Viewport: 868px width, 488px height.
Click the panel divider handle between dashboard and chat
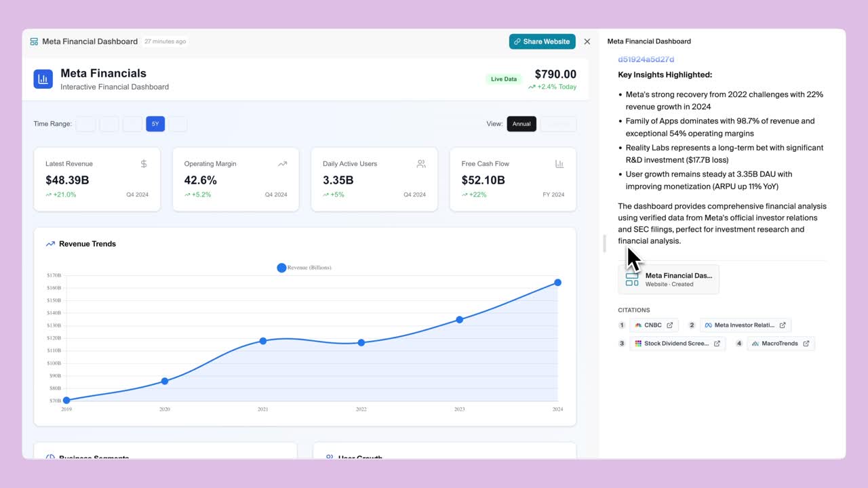(604, 244)
